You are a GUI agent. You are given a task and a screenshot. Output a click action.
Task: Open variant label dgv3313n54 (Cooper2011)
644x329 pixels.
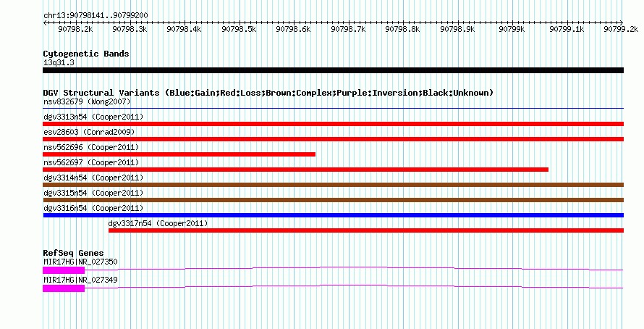pos(93,117)
